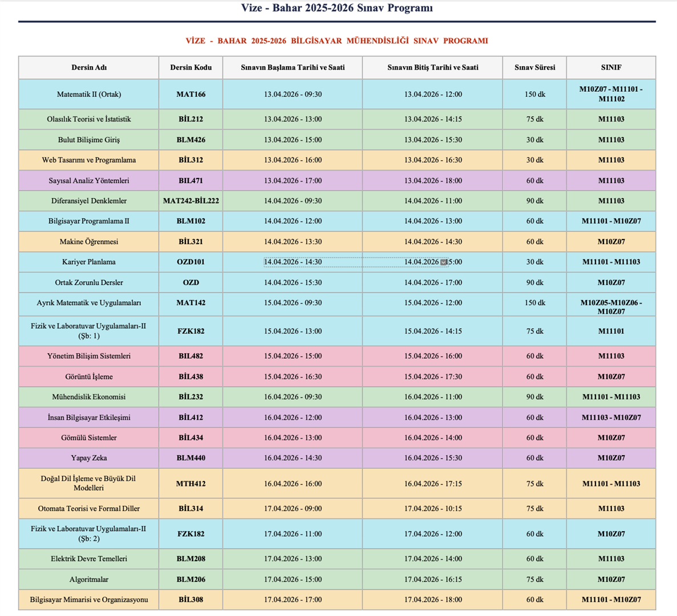Click course code MTH412
Image resolution: width=677 pixels, height=616 pixels.
[x=190, y=484]
